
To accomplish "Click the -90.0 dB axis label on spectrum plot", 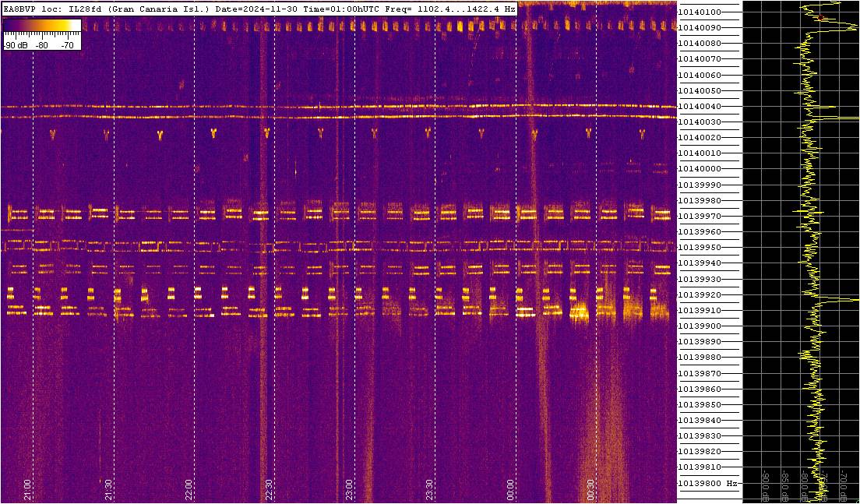I will (767, 485).
